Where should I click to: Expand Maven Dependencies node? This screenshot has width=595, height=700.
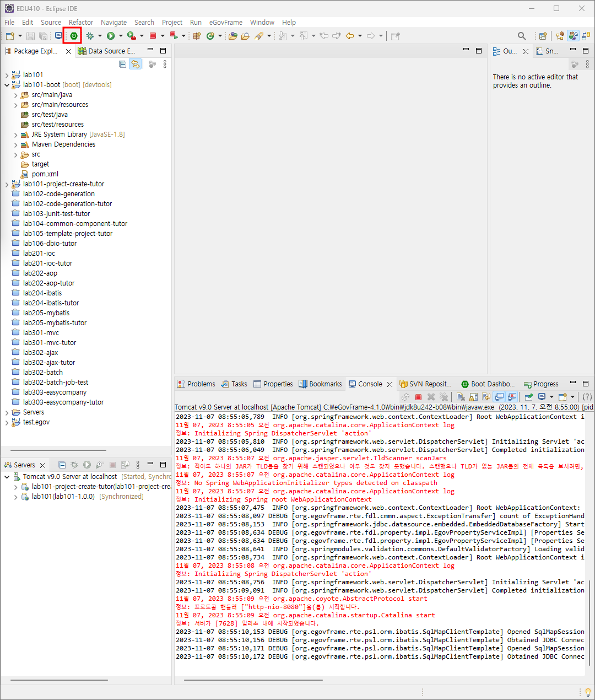pyautogui.click(x=15, y=144)
